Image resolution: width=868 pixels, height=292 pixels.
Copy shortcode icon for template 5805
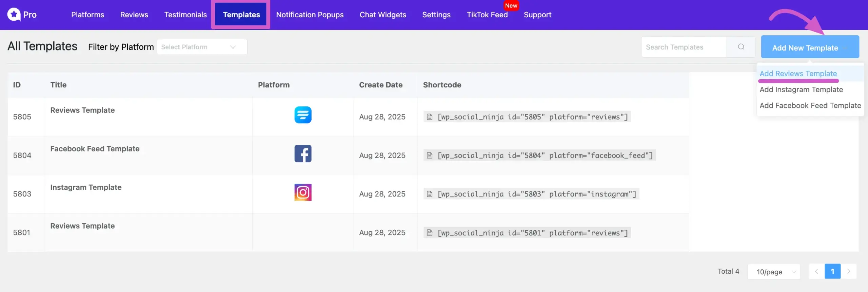(430, 117)
